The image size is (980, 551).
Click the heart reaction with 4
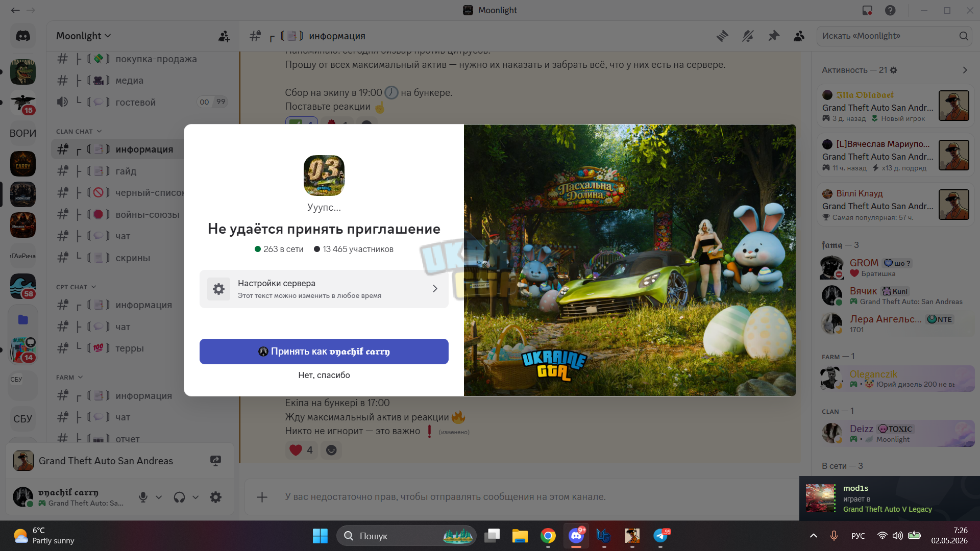[x=301, y=450]
